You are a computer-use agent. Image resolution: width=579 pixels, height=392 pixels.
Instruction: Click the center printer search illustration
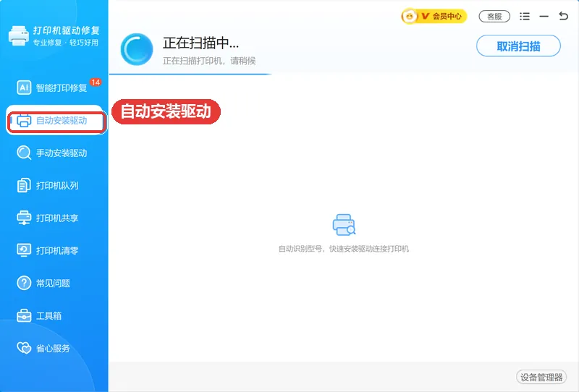coord(344,224)
